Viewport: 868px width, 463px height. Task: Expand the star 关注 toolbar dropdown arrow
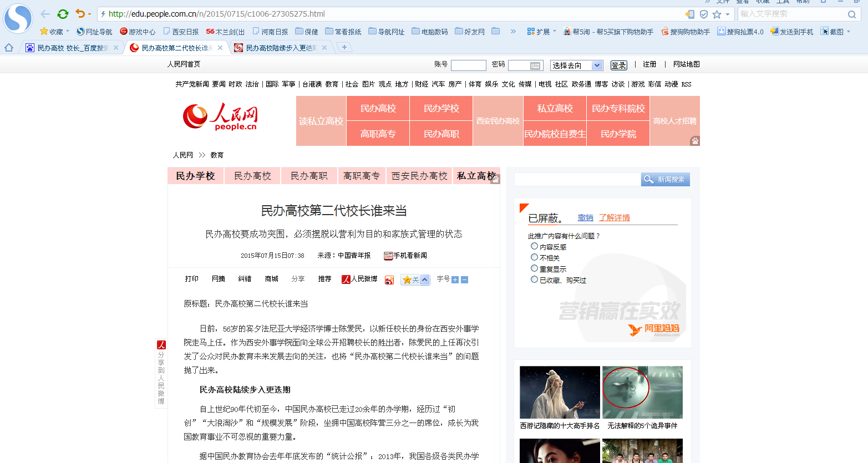pyautogui.click(x=424, y=280)
